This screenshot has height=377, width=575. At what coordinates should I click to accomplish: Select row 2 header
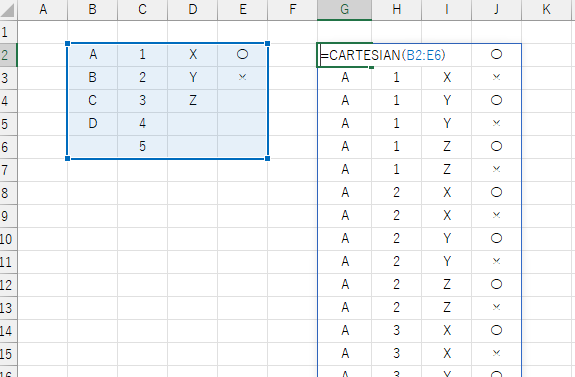(8, 55)
